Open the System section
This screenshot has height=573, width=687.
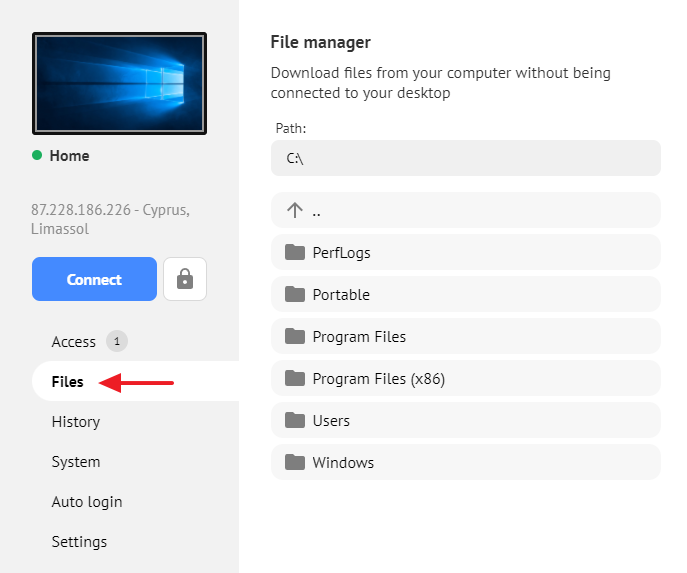pos(76,462)
